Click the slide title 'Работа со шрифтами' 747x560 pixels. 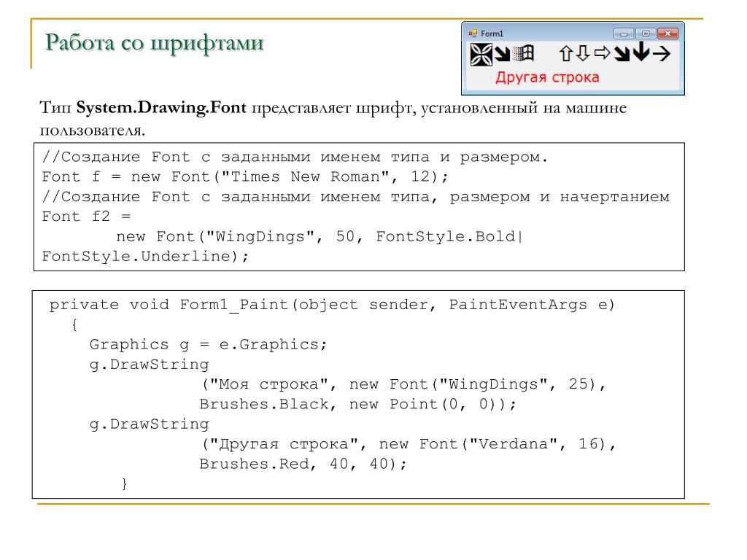pos(155,43)
